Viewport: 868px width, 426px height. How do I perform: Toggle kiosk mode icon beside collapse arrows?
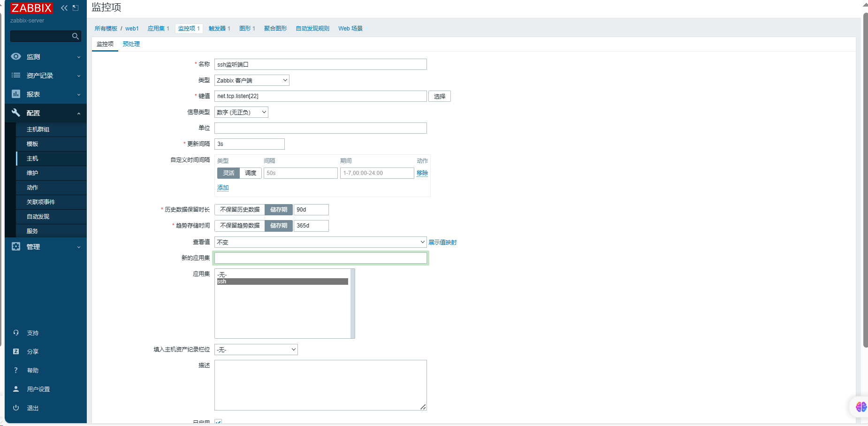click(75, 8)
